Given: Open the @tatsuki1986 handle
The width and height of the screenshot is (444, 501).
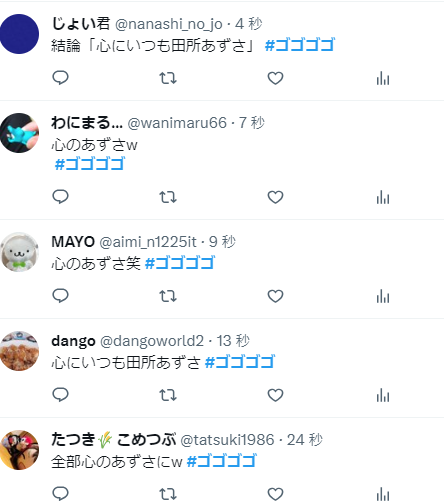Looking at the screenshot, I should point(227,440).
